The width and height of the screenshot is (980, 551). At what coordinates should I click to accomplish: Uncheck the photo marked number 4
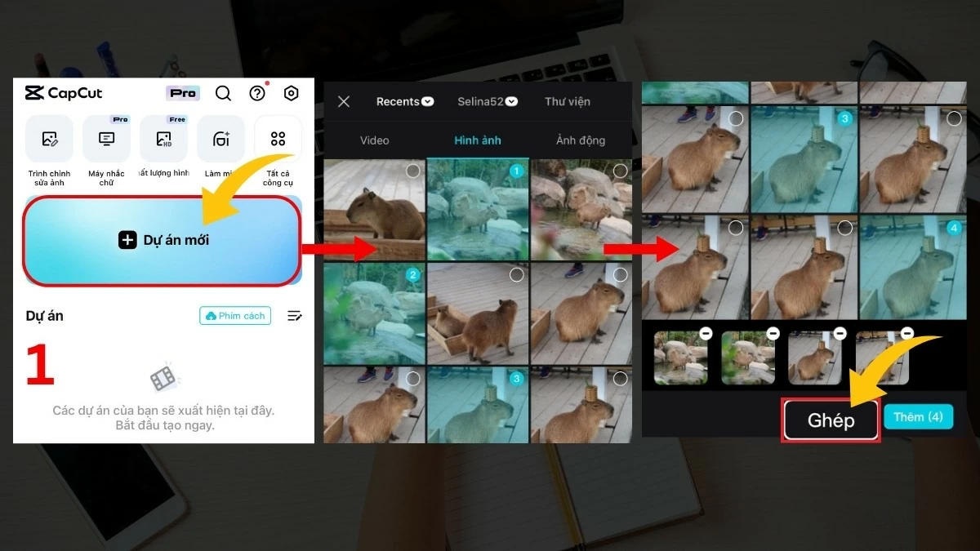coord(953,228)
